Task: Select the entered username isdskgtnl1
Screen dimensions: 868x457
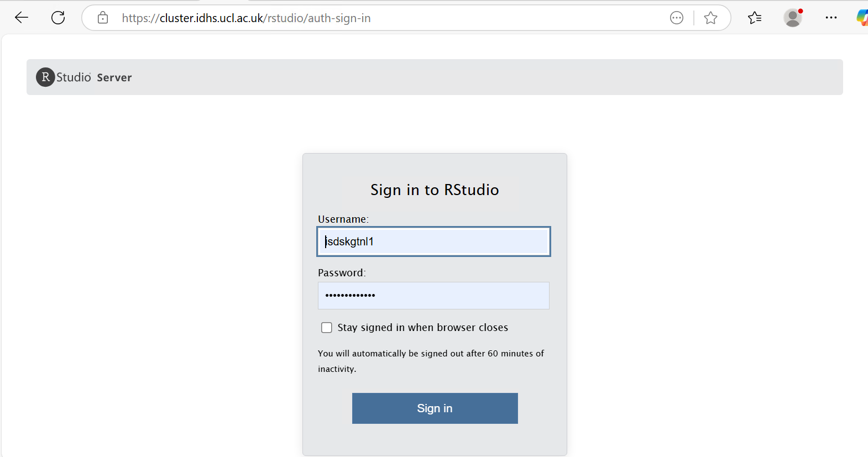Action: [x=349, y=241]
